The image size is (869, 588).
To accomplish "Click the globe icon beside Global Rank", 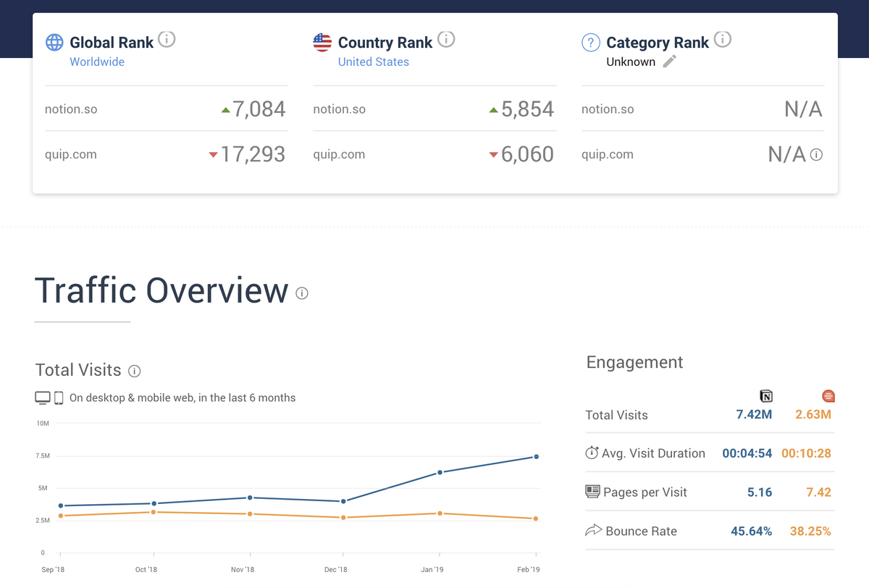I will pyautogui.click(x=54, y=42).
